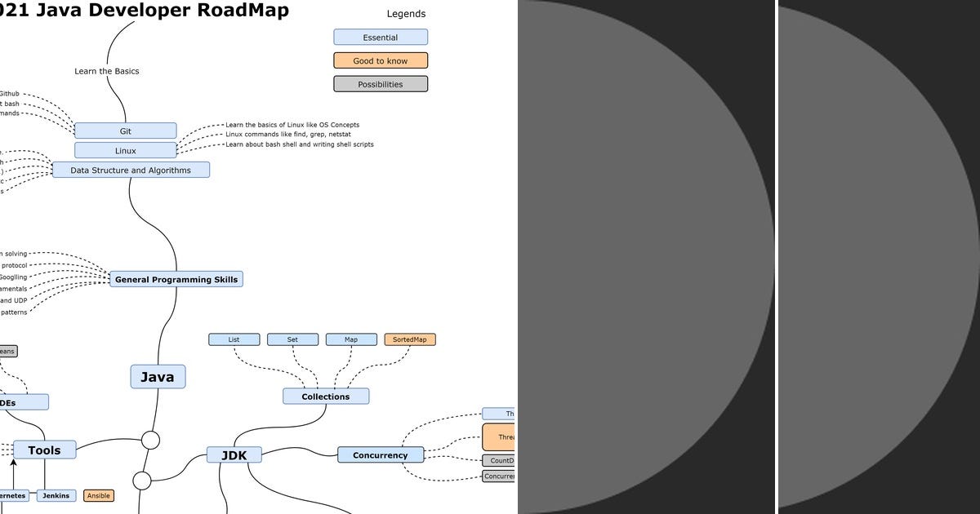Open General Programming Skills node
Image resolution: width=980 pixels, height=514 pixels.
tap(176, 279)
